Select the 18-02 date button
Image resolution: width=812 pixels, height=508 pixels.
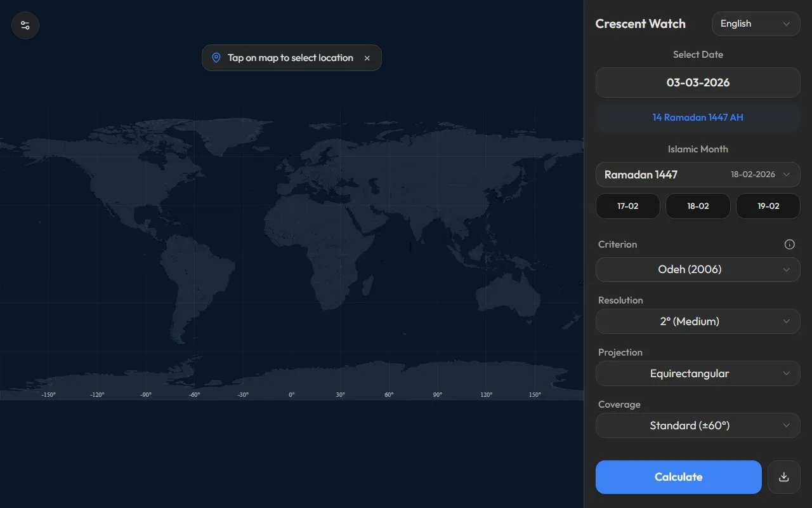[x=698, y=206]
